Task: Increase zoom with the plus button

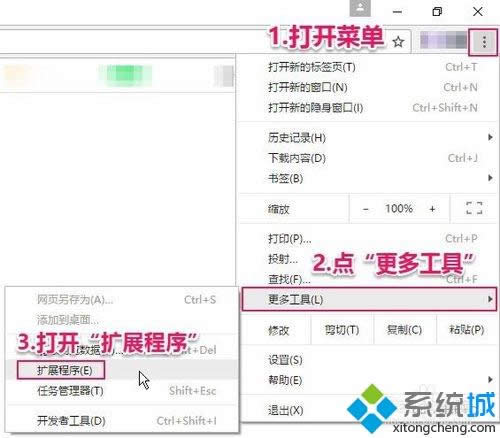Action: tap(432, 209)
